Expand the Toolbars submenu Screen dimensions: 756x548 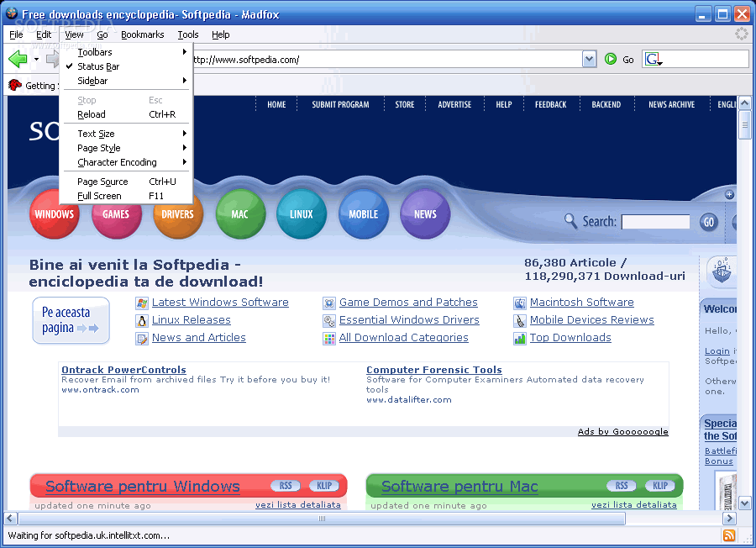pos(126,52)
